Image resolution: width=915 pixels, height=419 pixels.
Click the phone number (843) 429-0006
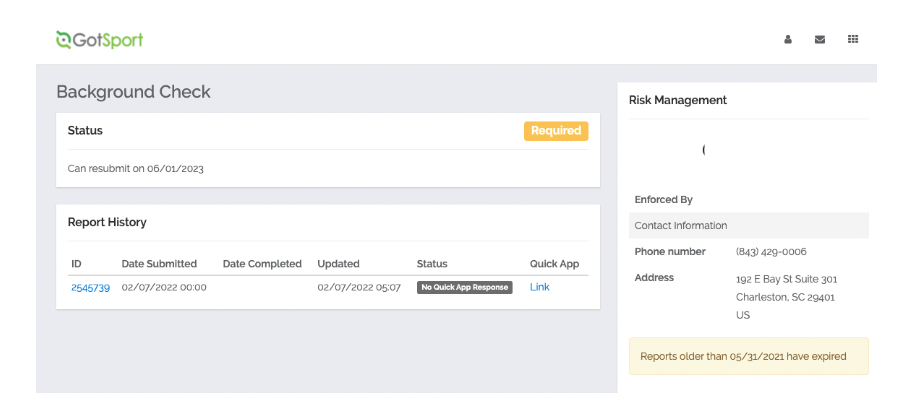coord(771,251)
